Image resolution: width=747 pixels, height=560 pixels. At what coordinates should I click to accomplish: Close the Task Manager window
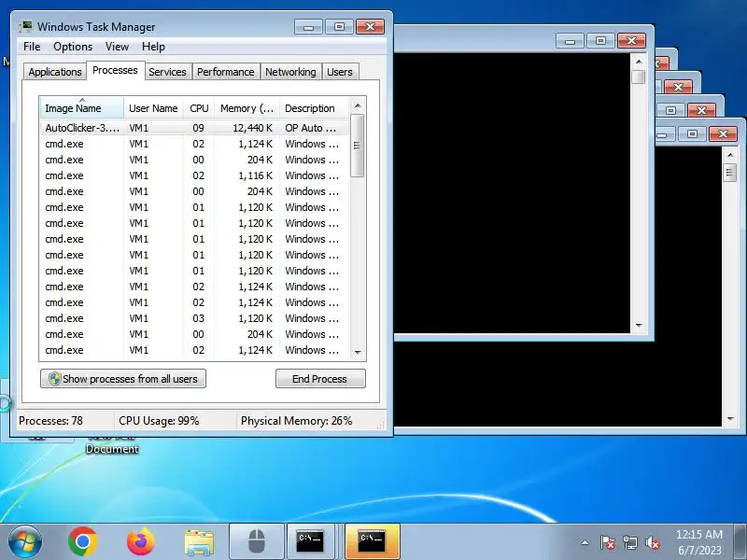370,27
